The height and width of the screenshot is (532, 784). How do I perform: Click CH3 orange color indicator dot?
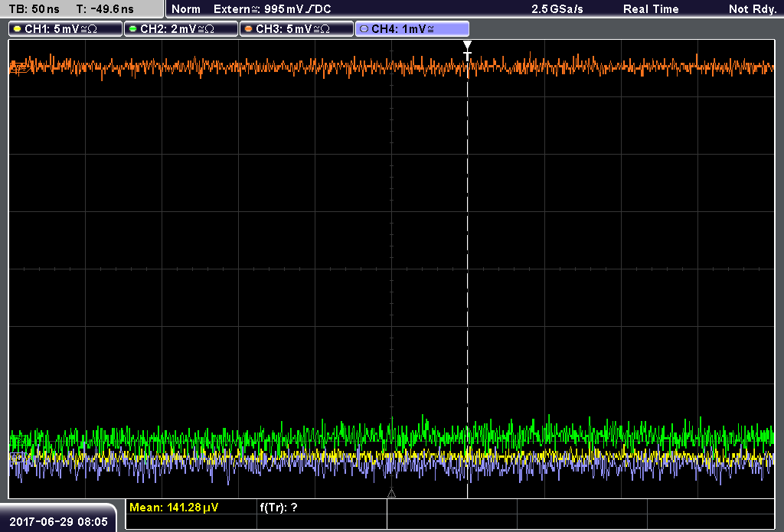click(x=249, y=29)
